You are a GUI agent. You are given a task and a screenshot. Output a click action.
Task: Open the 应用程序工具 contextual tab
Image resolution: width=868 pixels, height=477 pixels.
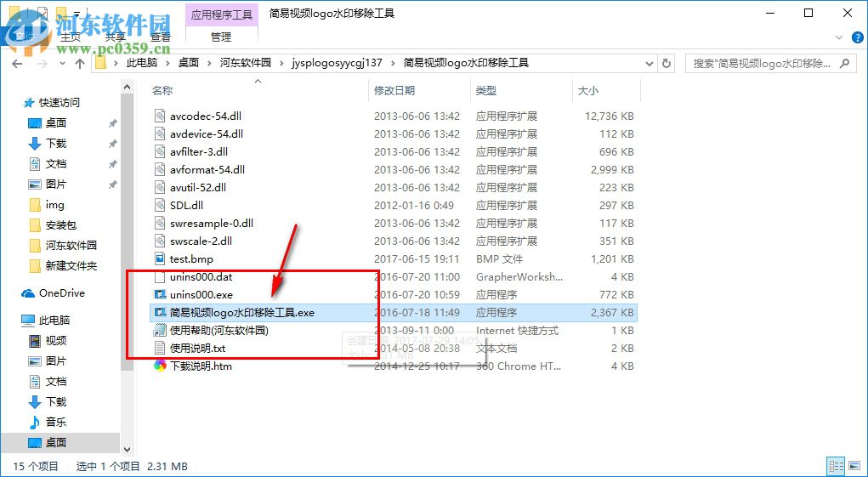[x=221, y=14]
